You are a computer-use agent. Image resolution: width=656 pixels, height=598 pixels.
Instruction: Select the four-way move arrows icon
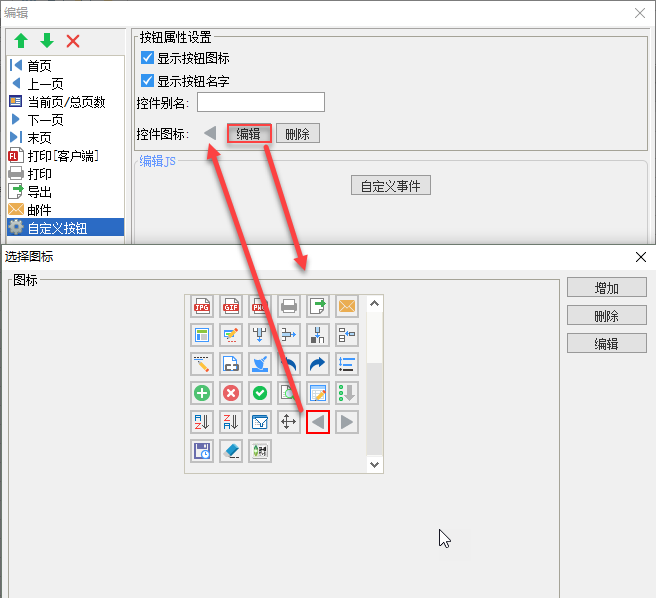[289, 422]
